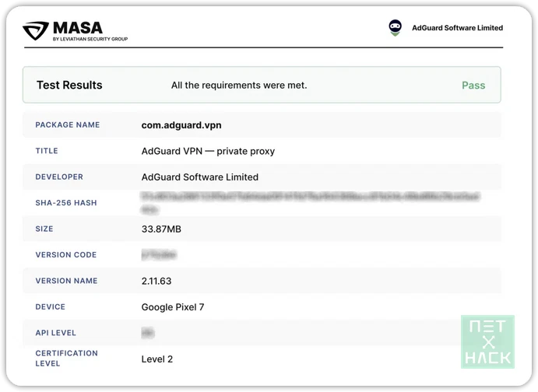Select the '33.87MB' size value
The width and height of the screenshot is (538, 392).
161,229
